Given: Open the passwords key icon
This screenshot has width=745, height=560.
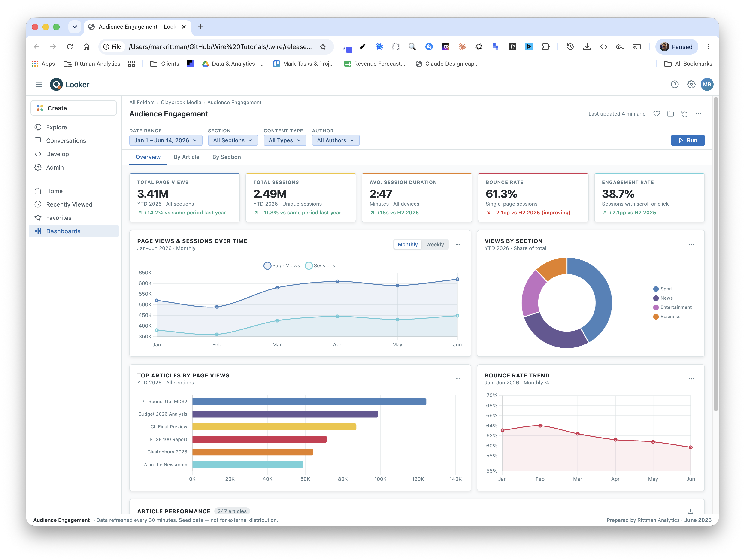Looking at the screenshot, I should click(620, 46).
